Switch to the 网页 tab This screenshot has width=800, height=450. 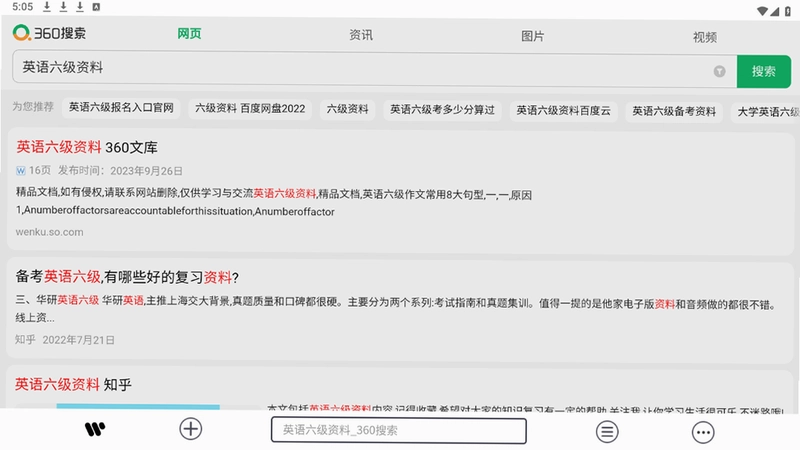[189, 34]
